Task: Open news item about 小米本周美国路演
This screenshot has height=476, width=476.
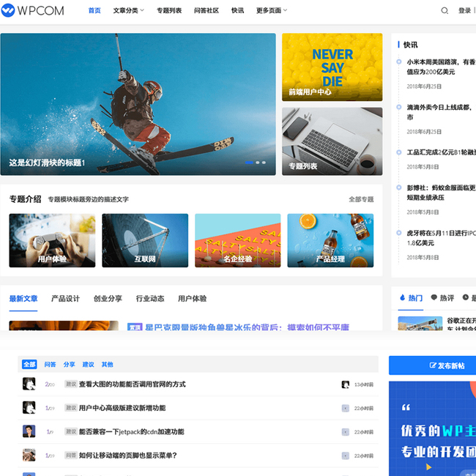Action: coord(441,67)
